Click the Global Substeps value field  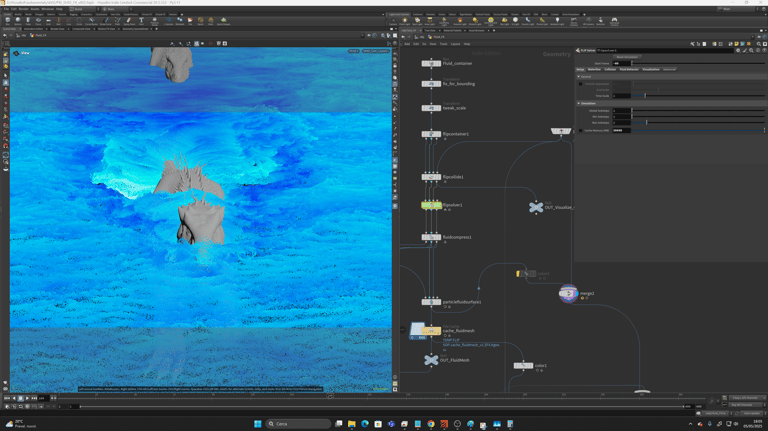622,111
